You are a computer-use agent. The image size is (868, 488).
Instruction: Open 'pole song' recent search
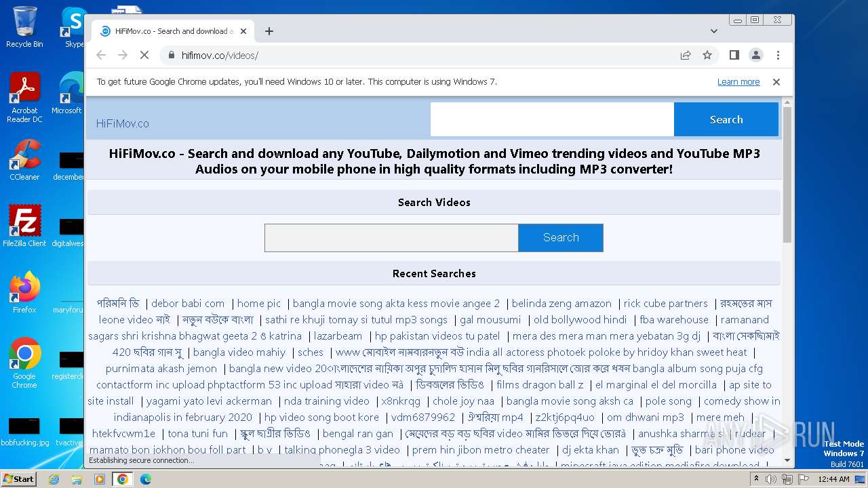coord(669,401)
